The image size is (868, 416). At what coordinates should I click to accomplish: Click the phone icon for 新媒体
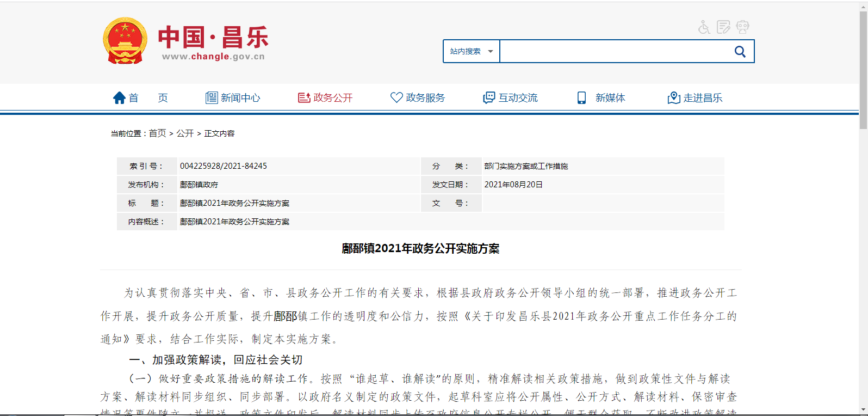pos(581,98)
